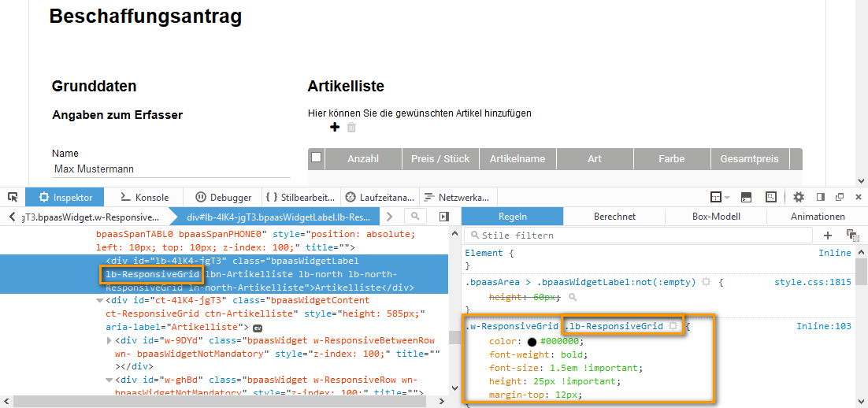Open the style.css:1815 source link

pyautogui.click(x=812, y=281)
